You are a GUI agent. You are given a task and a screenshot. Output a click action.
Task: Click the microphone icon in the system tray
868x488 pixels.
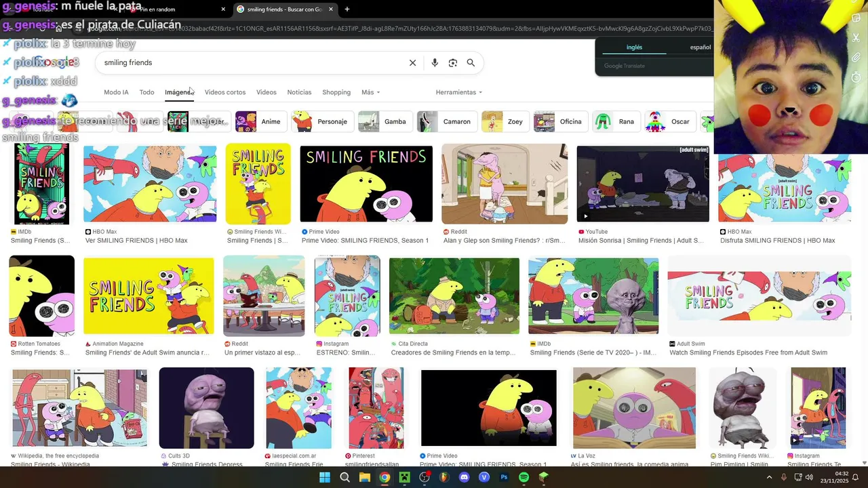tap(784, 477)
